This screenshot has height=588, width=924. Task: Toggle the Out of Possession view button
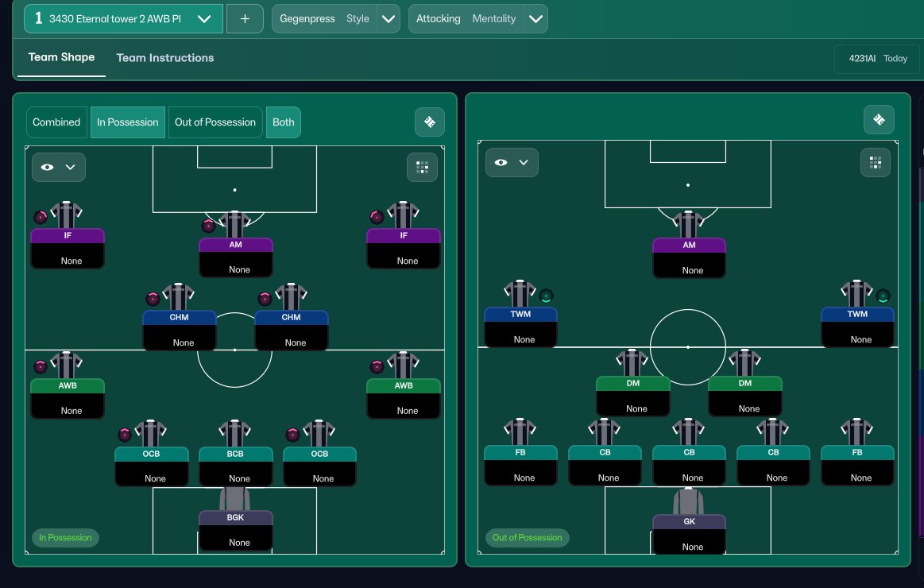pos(215,122)
